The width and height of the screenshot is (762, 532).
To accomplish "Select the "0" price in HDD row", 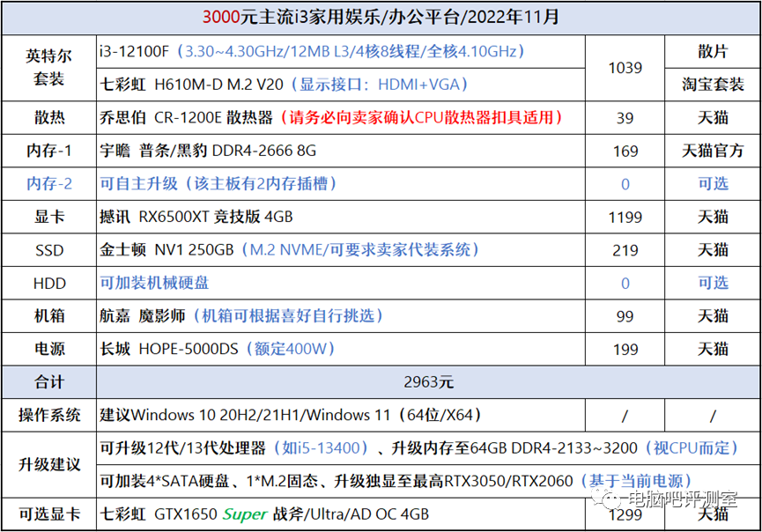I will [x=625, y=284].
